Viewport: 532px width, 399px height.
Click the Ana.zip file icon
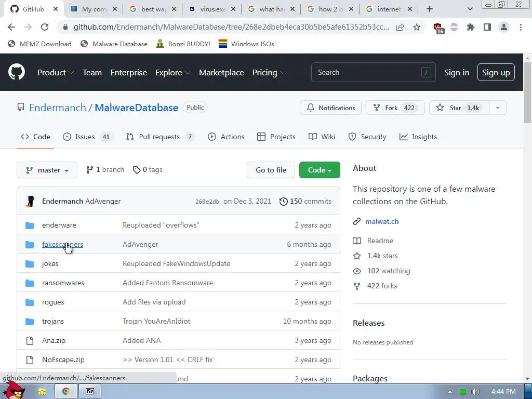pos(30,341)
